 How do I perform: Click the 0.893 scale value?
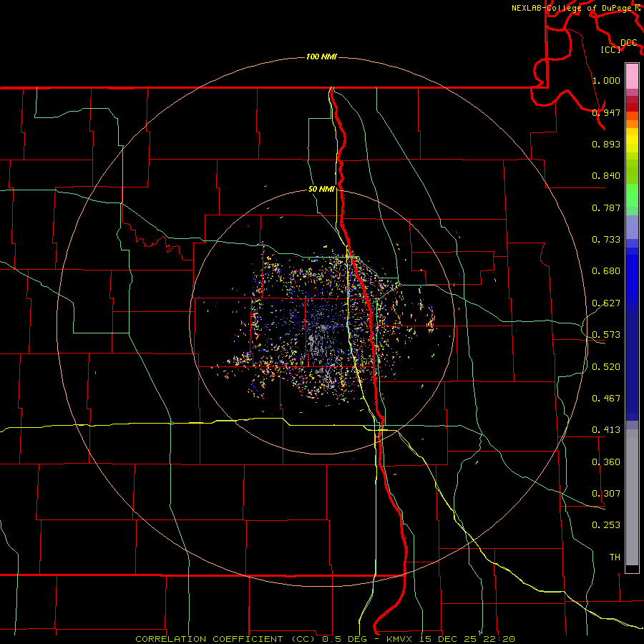(x=606, y=144)
